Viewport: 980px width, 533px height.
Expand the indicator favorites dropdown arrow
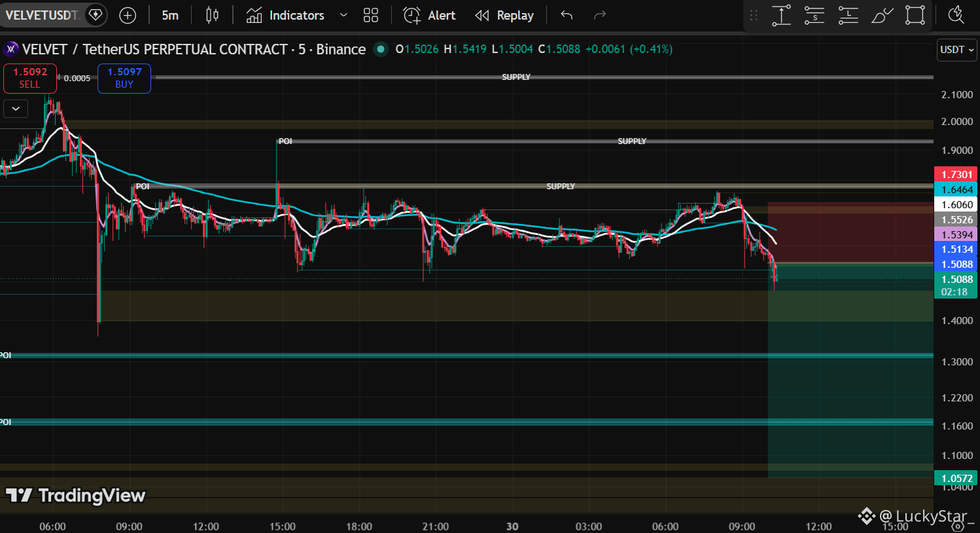[343, 15]
